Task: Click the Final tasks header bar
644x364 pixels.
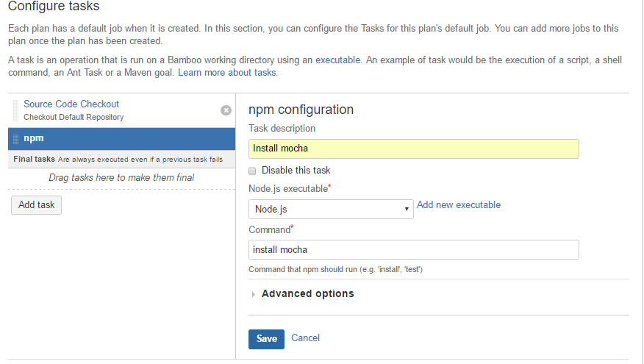Action: click(x=121, y=159)
